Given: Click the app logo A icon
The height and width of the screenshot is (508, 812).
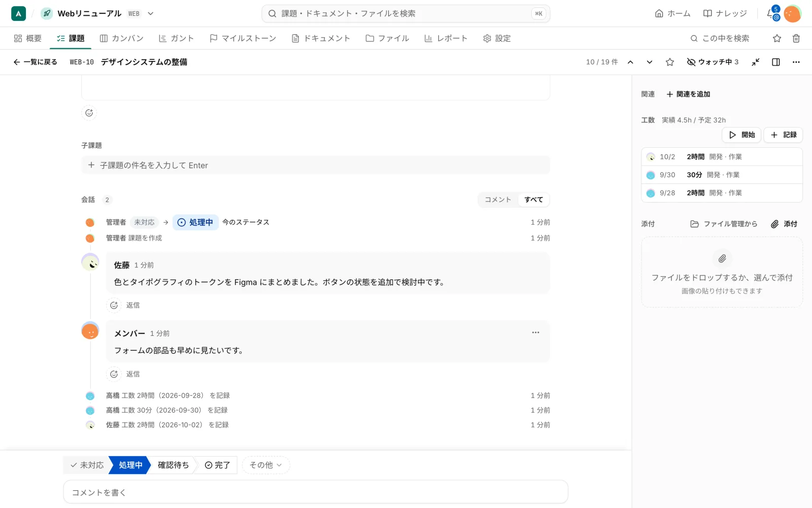Looking at the screenshot, I should [x=18, y=14].
